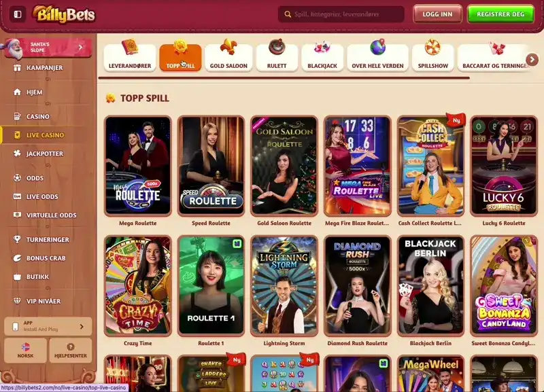Click the Logg Inn button
544x392 pixels.
pos(437,14)
